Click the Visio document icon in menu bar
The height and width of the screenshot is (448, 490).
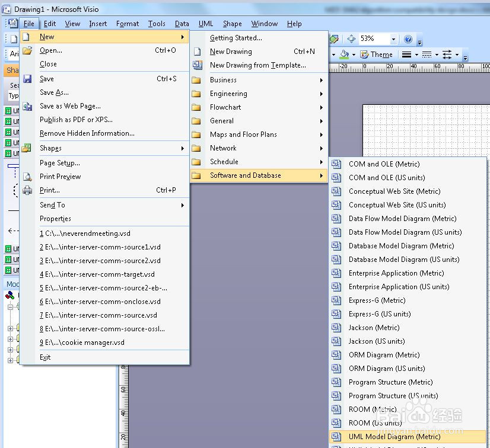(13, 24)
